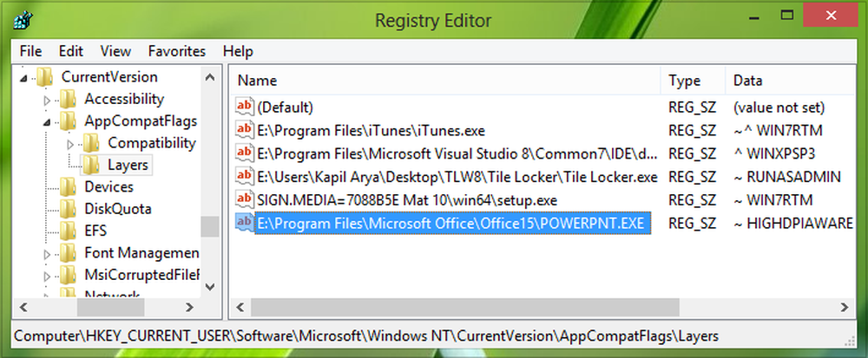868x358 pixels.
Task: Click the DiskQuota folder icon
Action: pos(69,209)
